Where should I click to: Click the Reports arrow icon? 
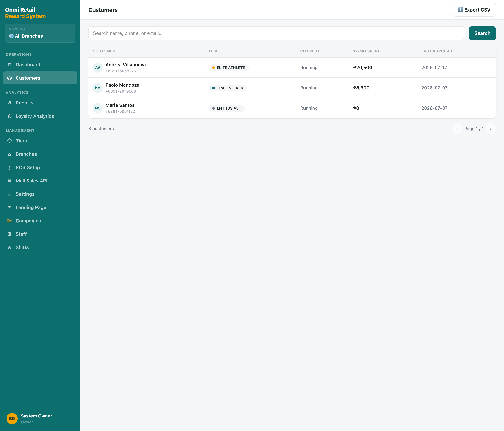[9, 103]
